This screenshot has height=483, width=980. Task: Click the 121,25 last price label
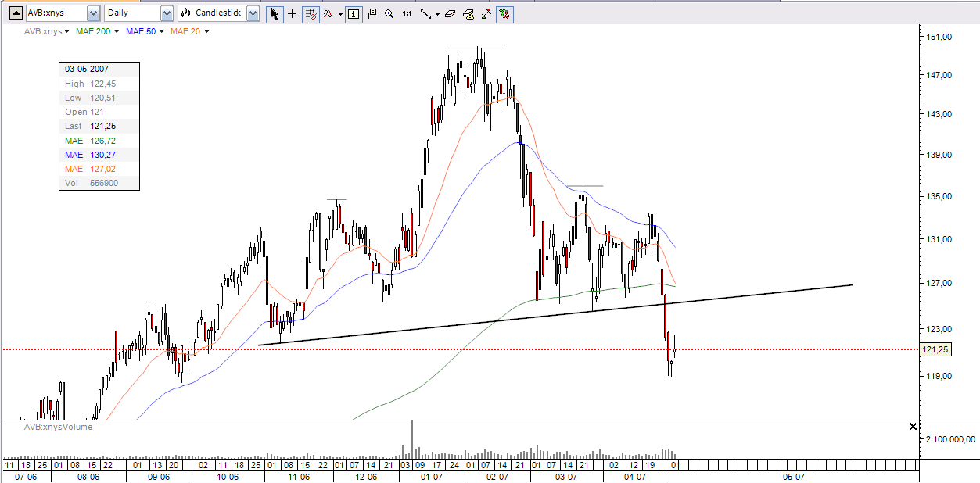[935, 350]
